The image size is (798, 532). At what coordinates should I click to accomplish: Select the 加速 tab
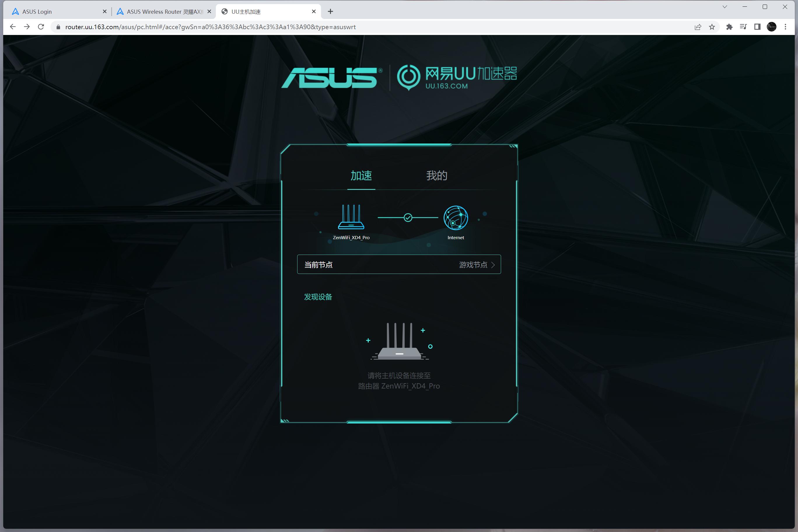click(x=361, y=176)
